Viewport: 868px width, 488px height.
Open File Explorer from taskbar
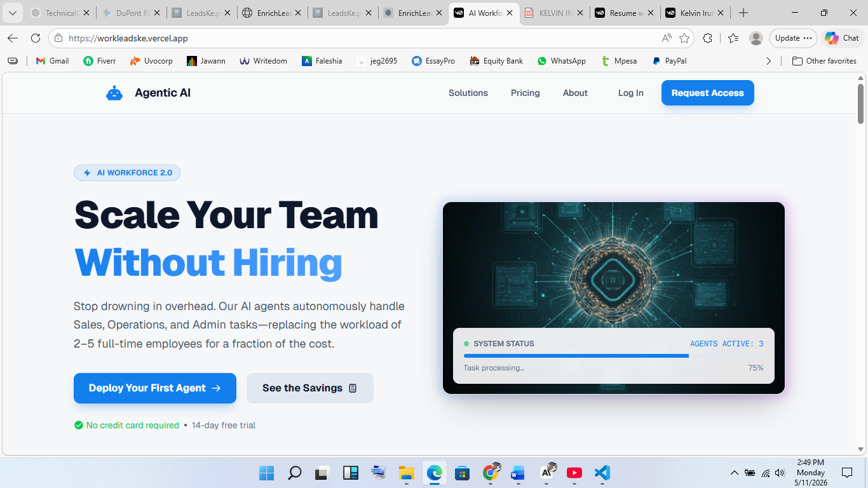pos(406,473)
